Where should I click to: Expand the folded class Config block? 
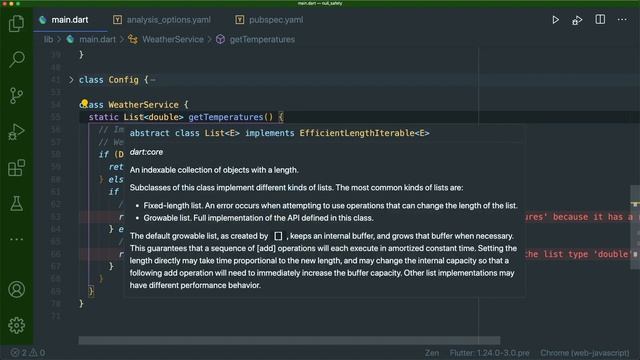tap(71, 80)
